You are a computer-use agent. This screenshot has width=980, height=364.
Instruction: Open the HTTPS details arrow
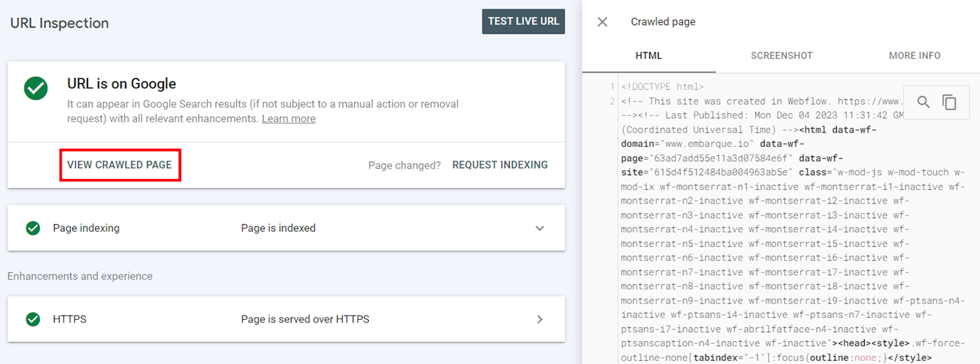[x=540, y=319]
